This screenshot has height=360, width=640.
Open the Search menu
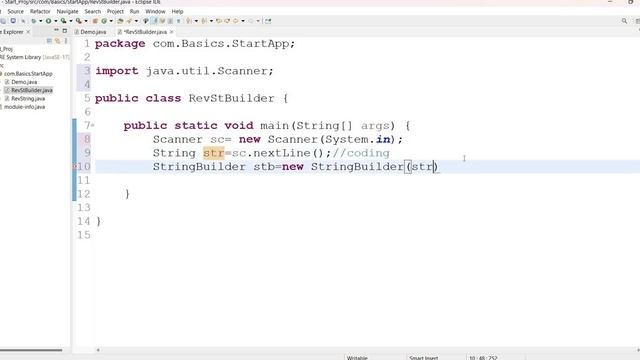click(x=93, y=11)
